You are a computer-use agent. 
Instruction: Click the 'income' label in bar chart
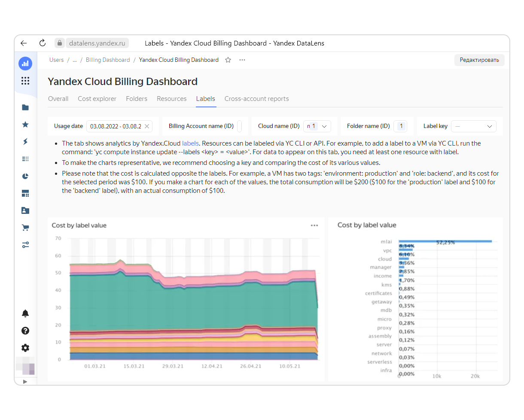point(383,276)
